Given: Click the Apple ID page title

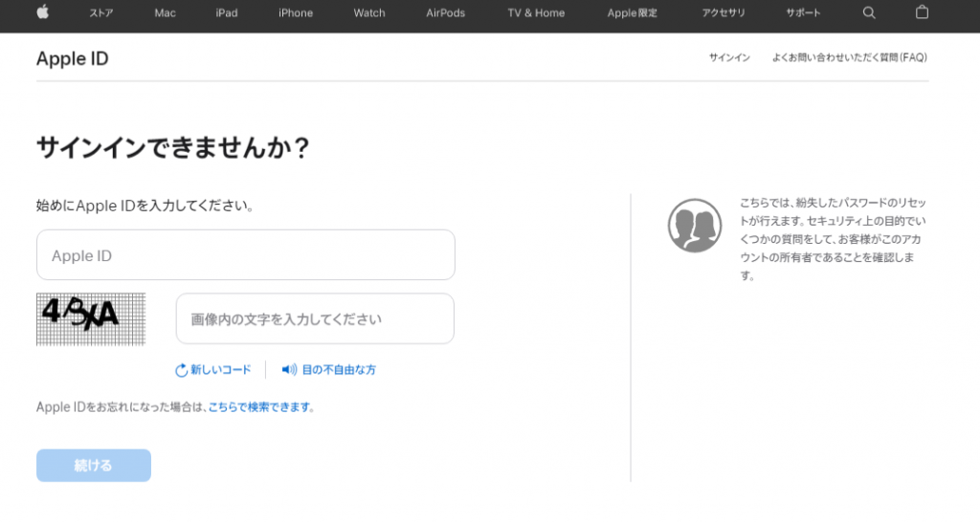Looking at the screenshot, I should (73, 58).
